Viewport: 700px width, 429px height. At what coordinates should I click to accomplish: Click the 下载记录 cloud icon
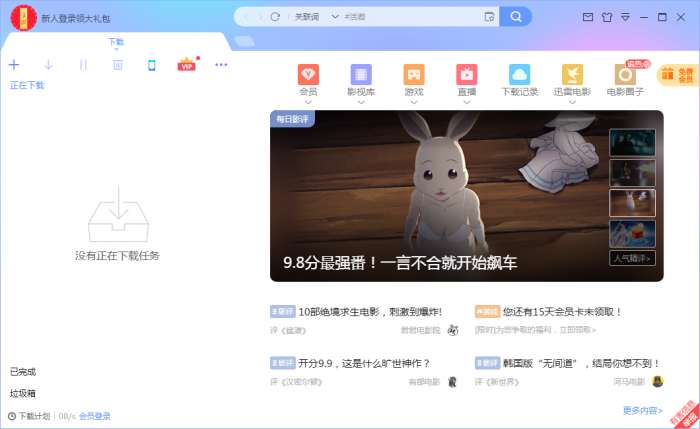pos(520,75)
